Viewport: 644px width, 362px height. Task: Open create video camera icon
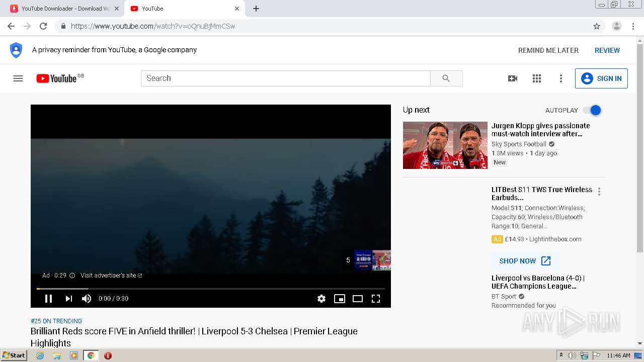513,78
